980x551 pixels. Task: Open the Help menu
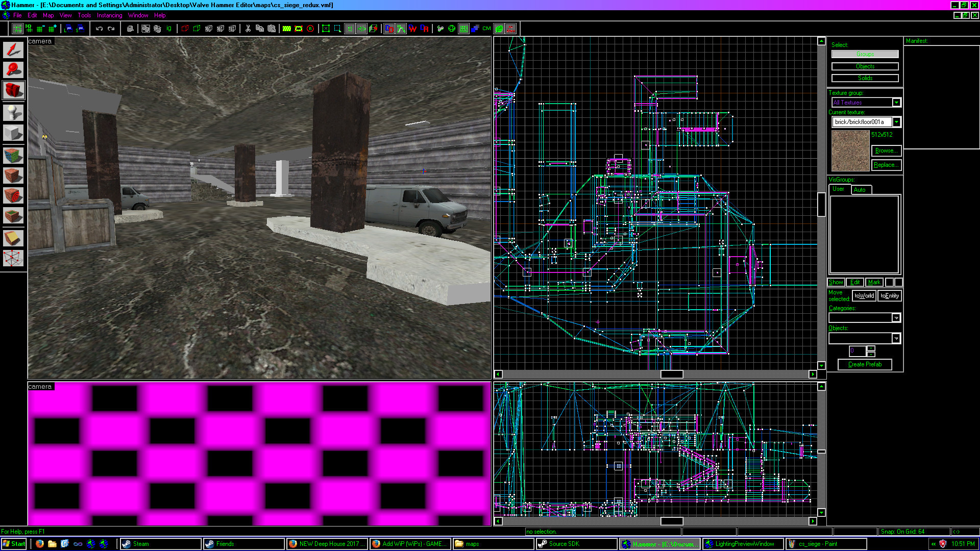pos(160,15)
